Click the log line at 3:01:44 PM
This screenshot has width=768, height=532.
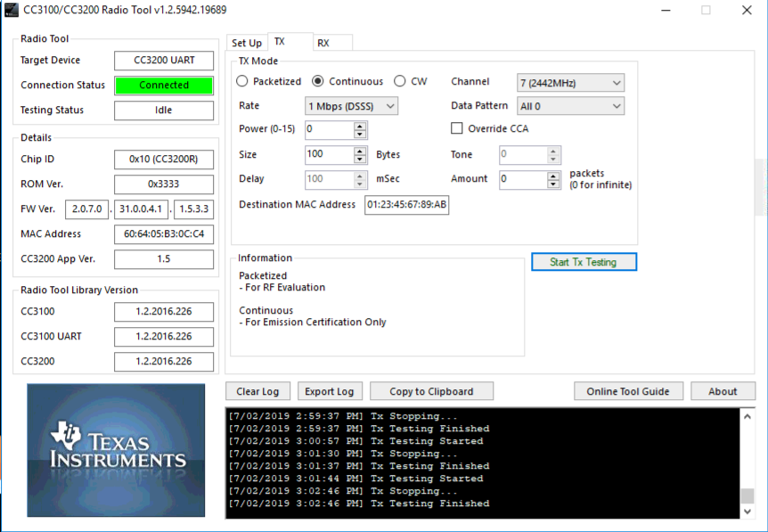click(x=356, y=479)
